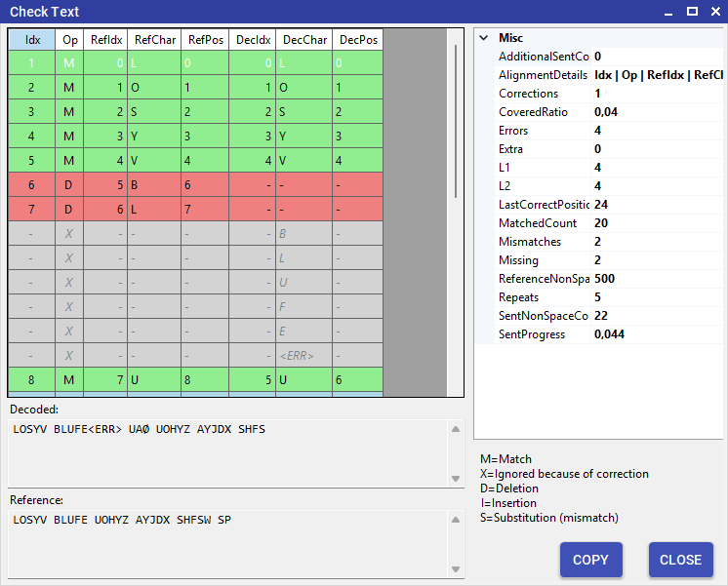Select the Repeats property label
The image size is (728, 586).
pos(518,297)
